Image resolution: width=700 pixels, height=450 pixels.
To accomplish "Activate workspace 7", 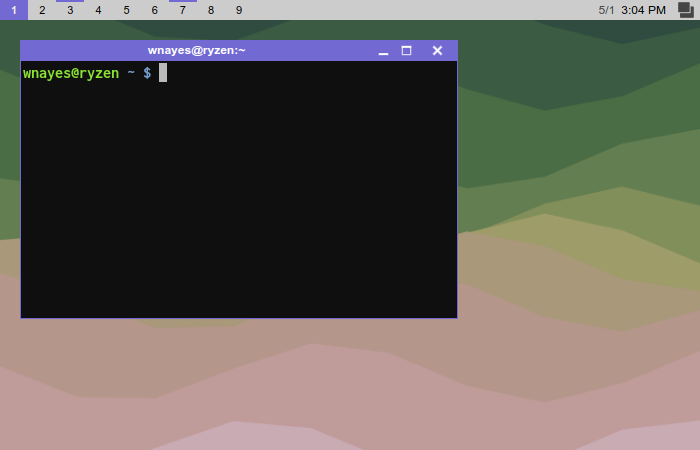I will 182,10.
